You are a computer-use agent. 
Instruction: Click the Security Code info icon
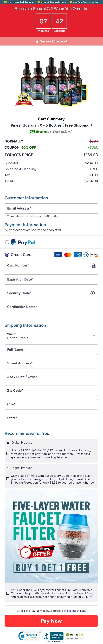(93, 293)
